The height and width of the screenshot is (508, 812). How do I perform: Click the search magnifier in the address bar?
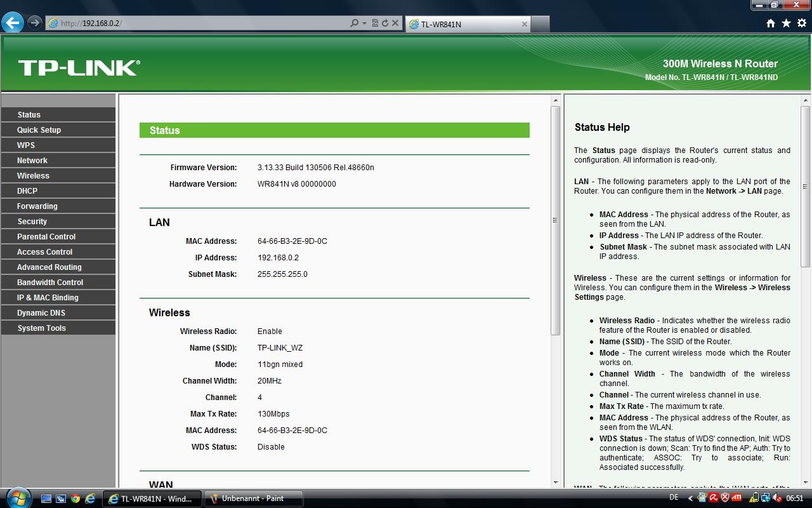(355, 23)
